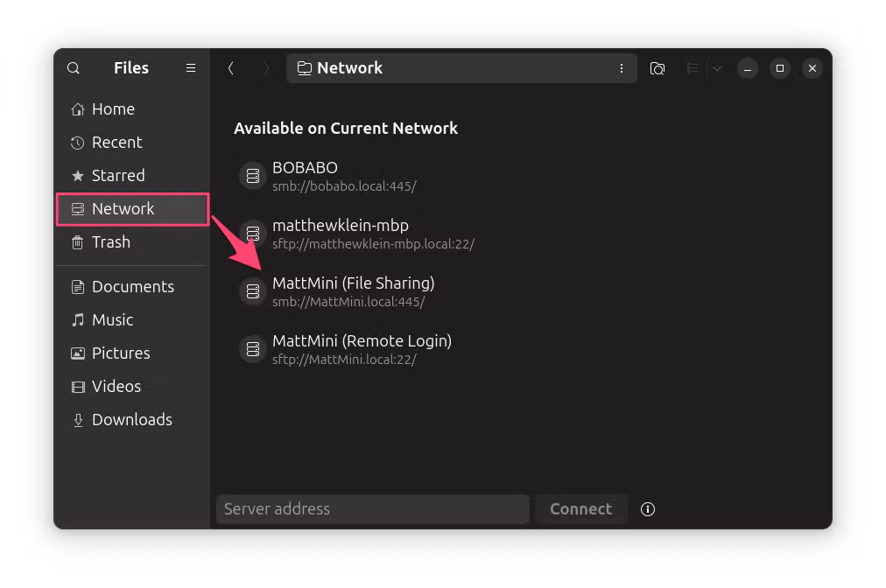Click the Connect button
The image size is (886, 588).
click(580, 509)
